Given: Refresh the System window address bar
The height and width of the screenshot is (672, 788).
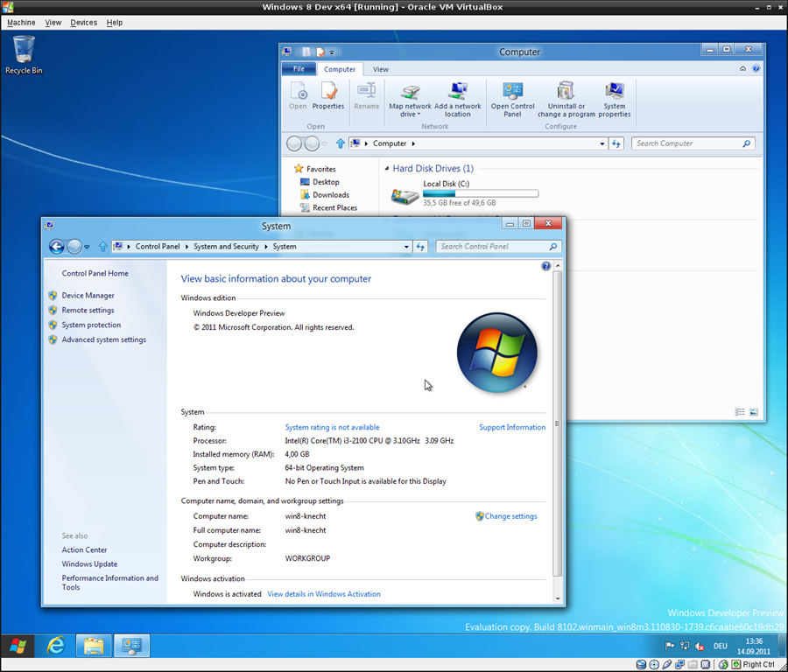Looking at the screenshot, I should click(420, 247).
